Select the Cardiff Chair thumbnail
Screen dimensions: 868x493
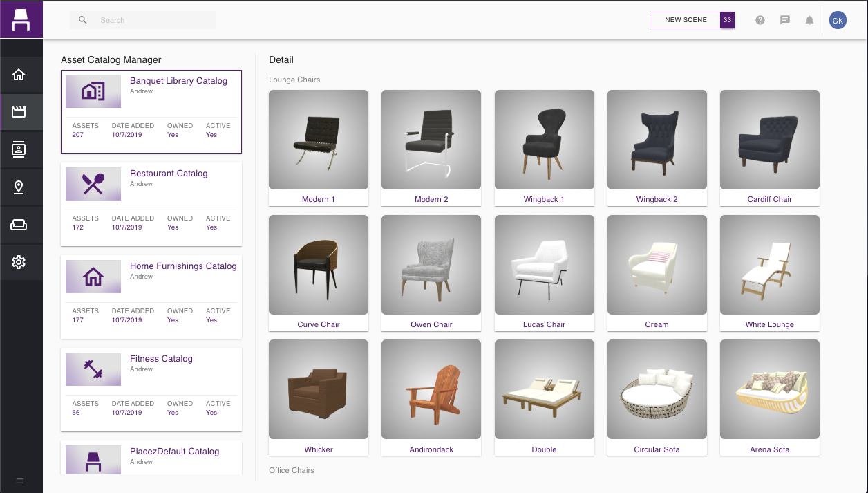[x=770, y=140]
